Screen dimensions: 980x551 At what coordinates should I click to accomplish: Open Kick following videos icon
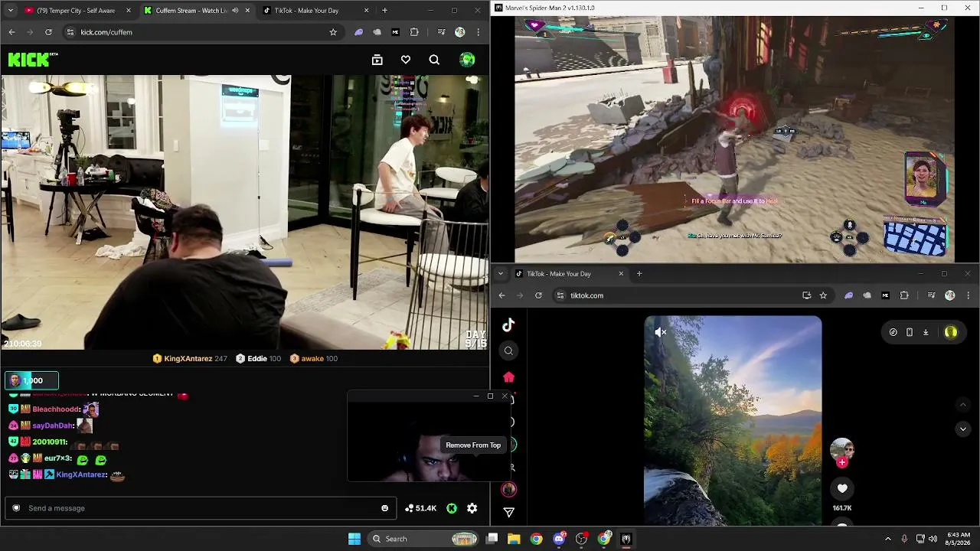(x=377, y=60)
